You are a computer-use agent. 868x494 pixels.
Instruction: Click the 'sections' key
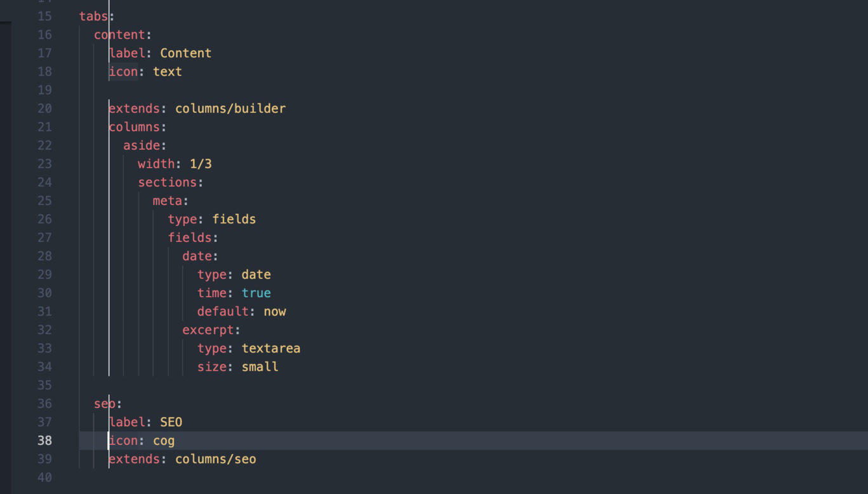click(x=168, y=182)
